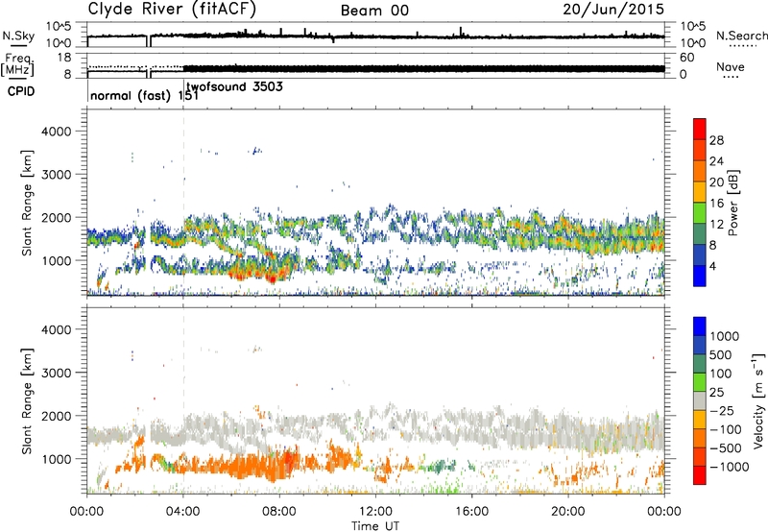The height and width of the screenshot is (532, 768).
Task: Click the 'Time UT' axis label
Action: point(375,525)
